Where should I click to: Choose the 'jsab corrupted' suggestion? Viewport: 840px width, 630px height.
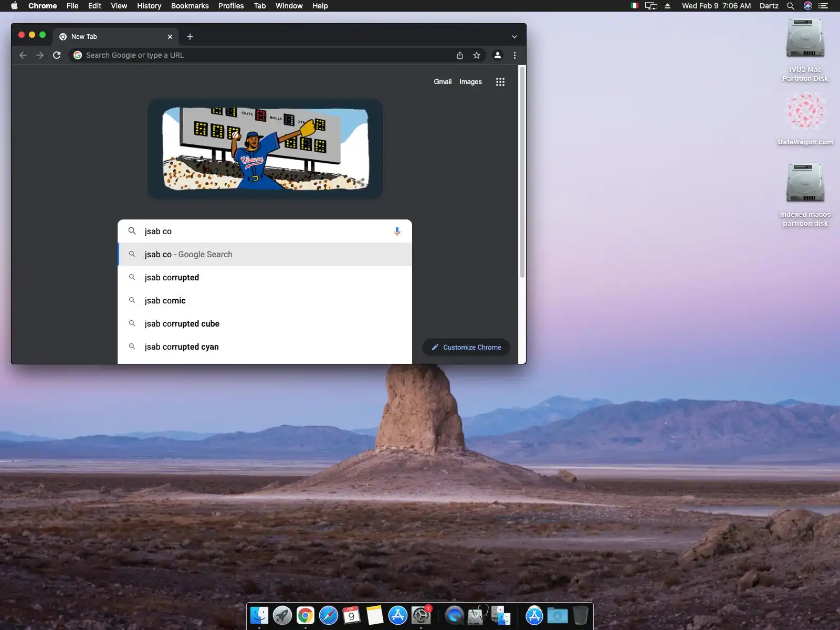(265, 277)
